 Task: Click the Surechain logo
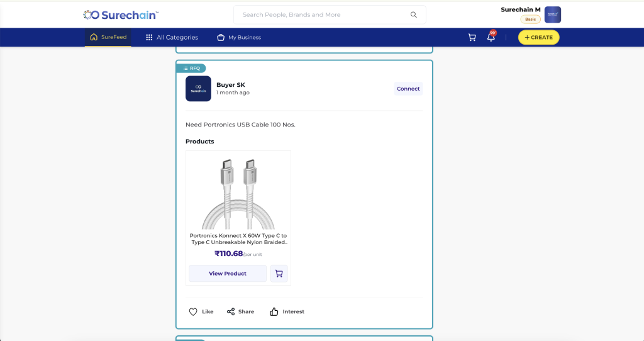click(121, 15)
